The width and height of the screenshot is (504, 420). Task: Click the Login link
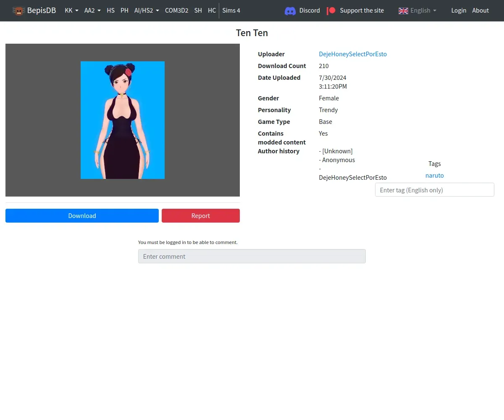click(x=459, y=10)
